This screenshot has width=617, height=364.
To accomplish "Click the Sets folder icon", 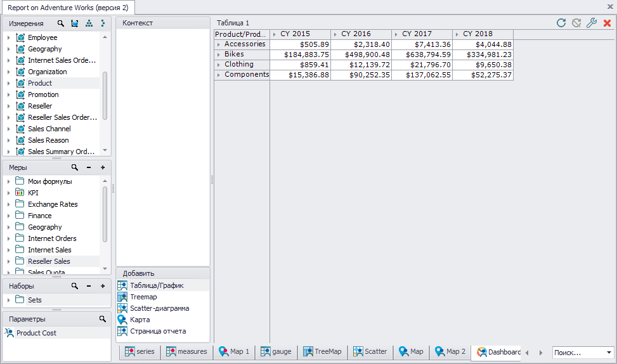I will pyautogui.click(x=20, y=299).
